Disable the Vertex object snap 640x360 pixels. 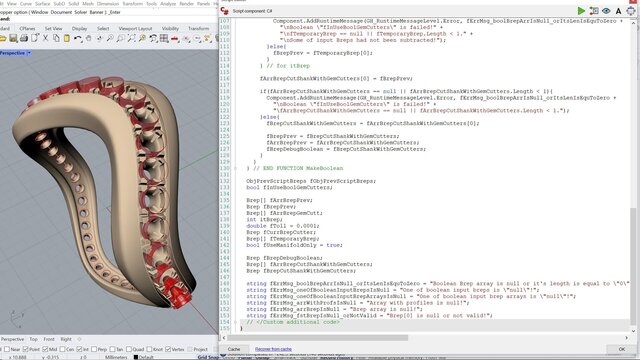click(168, 349)
